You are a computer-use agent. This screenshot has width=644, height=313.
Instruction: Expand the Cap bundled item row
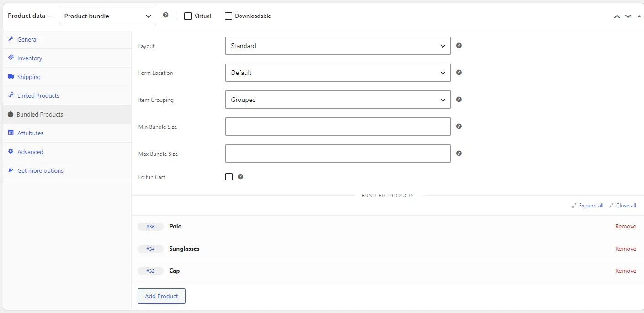click(x=388, y=271)
